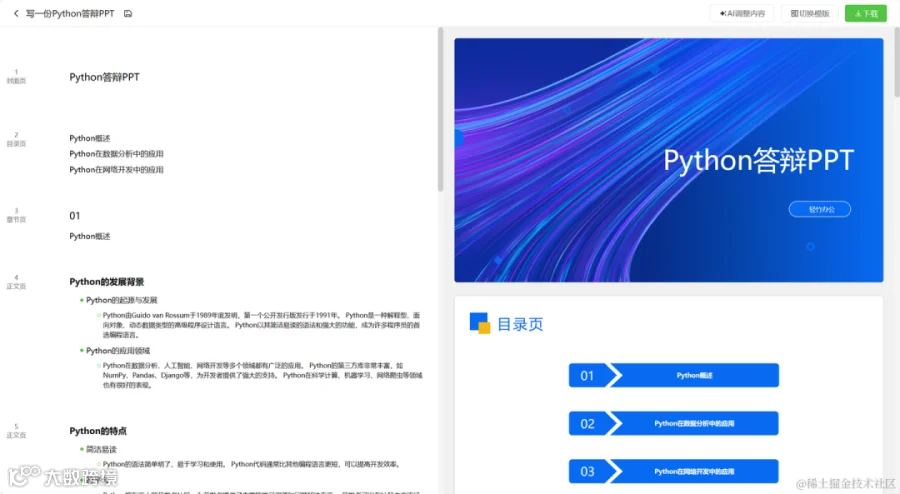
Task: Select Python概述 entry in outline contents
Action: click(90, 138)
